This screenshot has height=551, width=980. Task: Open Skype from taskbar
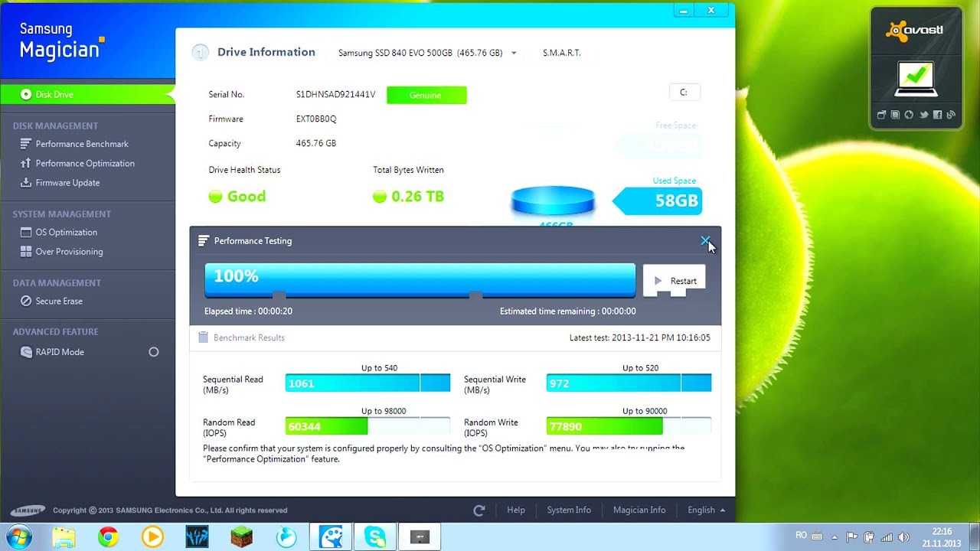(375, 537)
